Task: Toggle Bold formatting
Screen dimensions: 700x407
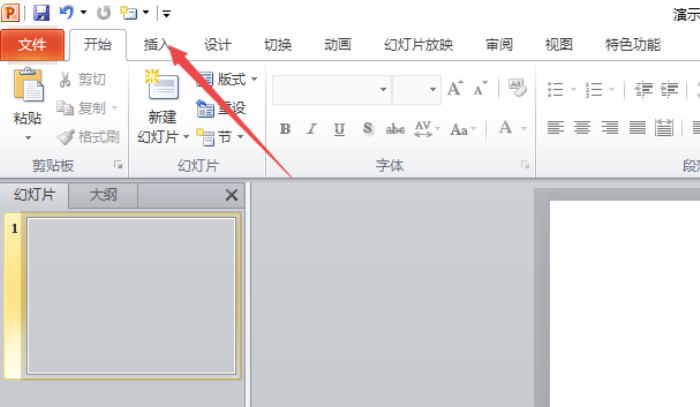Action: click(x=285, y=128)
